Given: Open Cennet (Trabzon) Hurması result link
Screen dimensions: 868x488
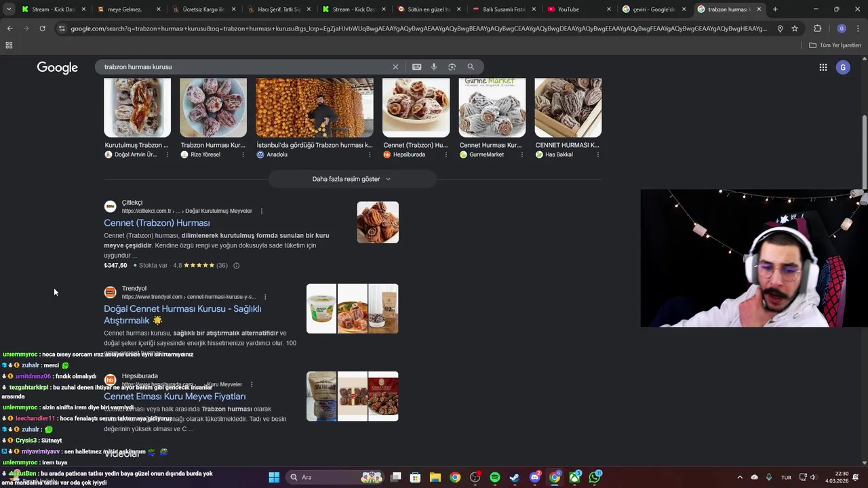Looking at the screenshot, I should click(x=157, y=223).
